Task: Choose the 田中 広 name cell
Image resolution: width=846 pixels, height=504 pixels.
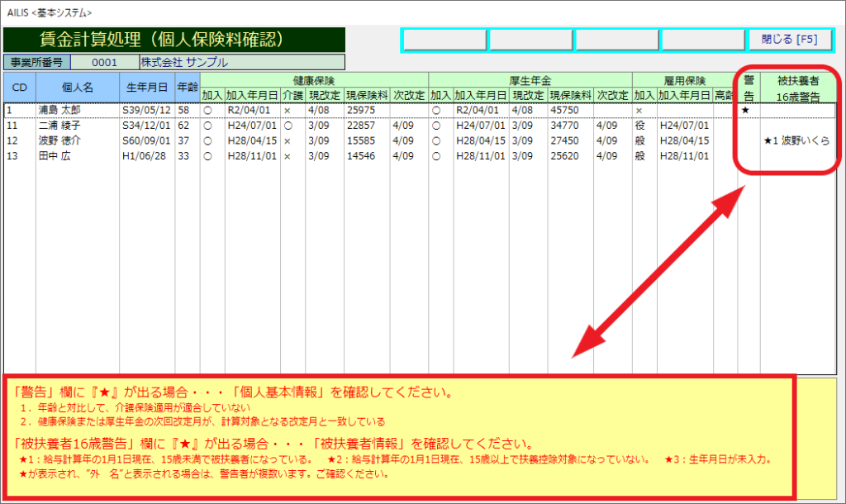Action: pyautogui.click(x=54, y=156)
